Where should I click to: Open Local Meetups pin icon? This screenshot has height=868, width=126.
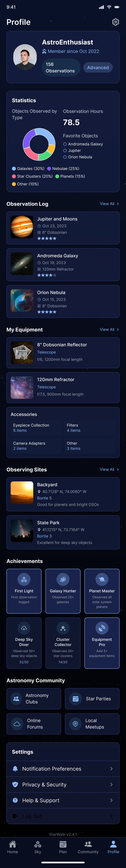tap(76, 724)
